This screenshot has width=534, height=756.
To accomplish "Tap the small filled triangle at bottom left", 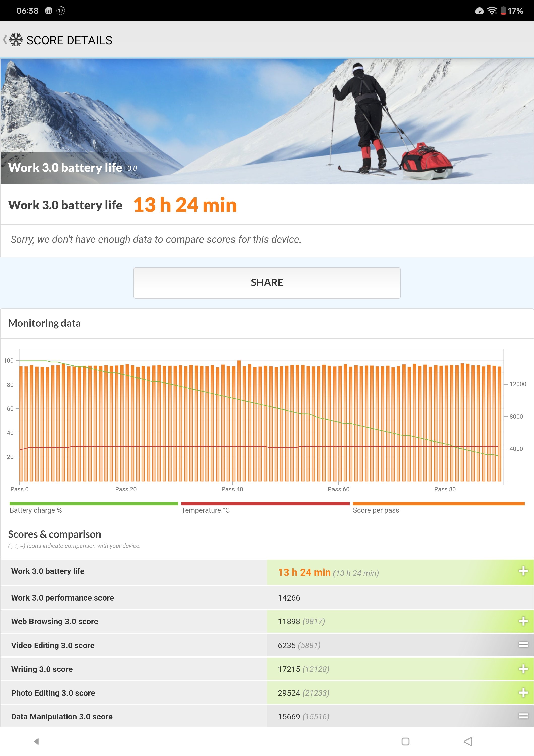I will pyautogui.click(x=36, y=741).
